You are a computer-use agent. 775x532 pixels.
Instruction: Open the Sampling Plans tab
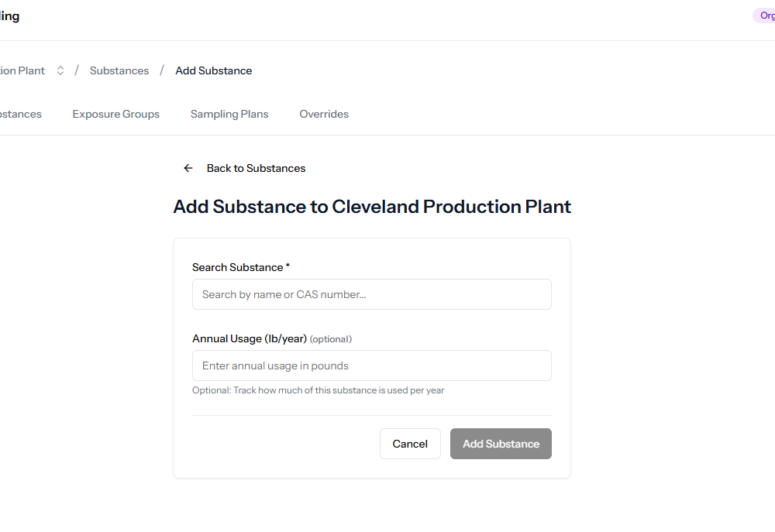(229, 114)
